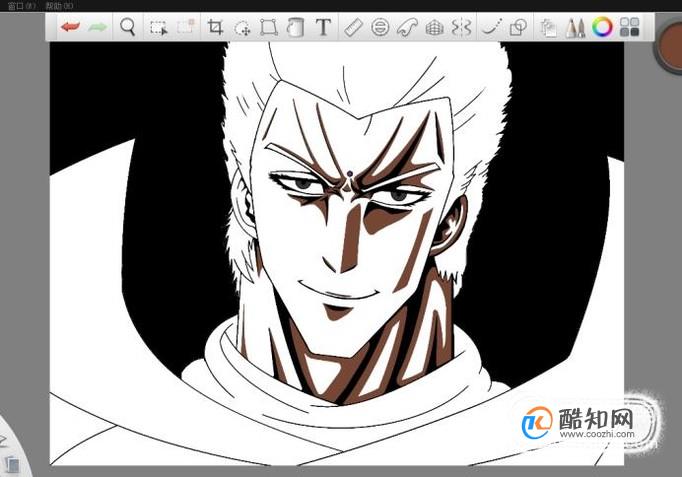Open the Color Wheel editor
The image size is (682, 477).
click(x=602, y=27)
